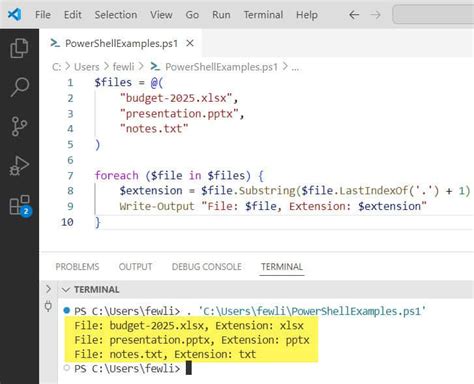474x384 pixels.
Task: Go forward with the right arrow
Action: pyautogui.click(x=375, y=15)
